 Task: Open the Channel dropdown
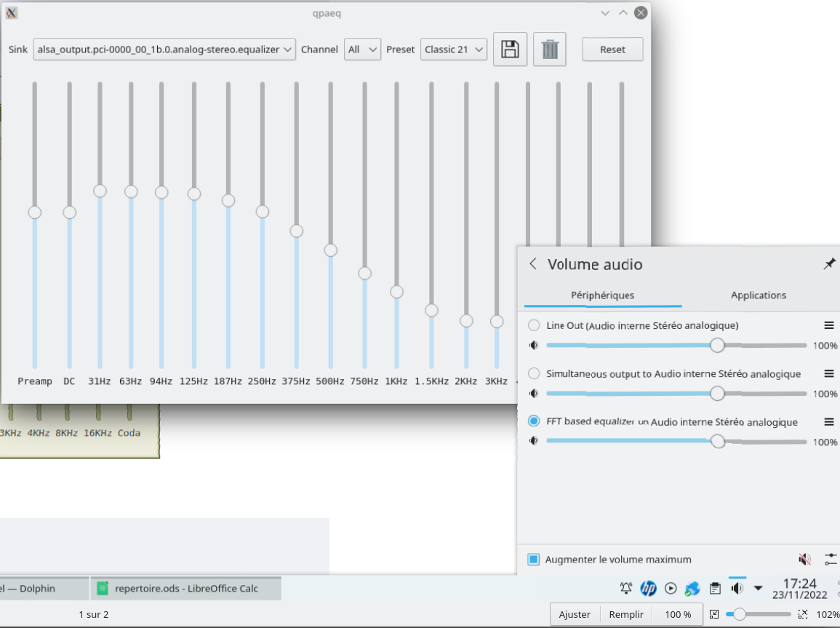pos(362,49)
